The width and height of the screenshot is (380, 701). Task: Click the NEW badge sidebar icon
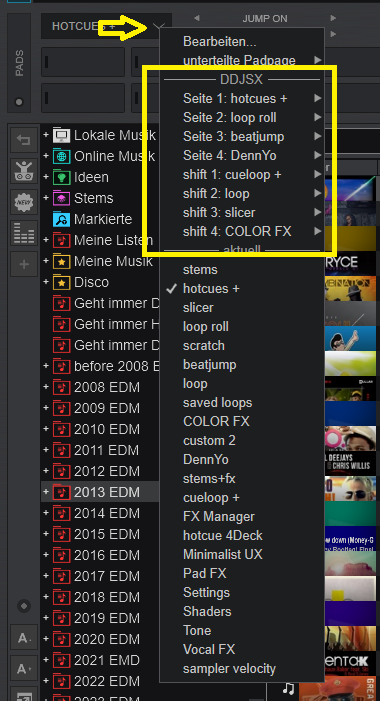[x=24, y=202]
